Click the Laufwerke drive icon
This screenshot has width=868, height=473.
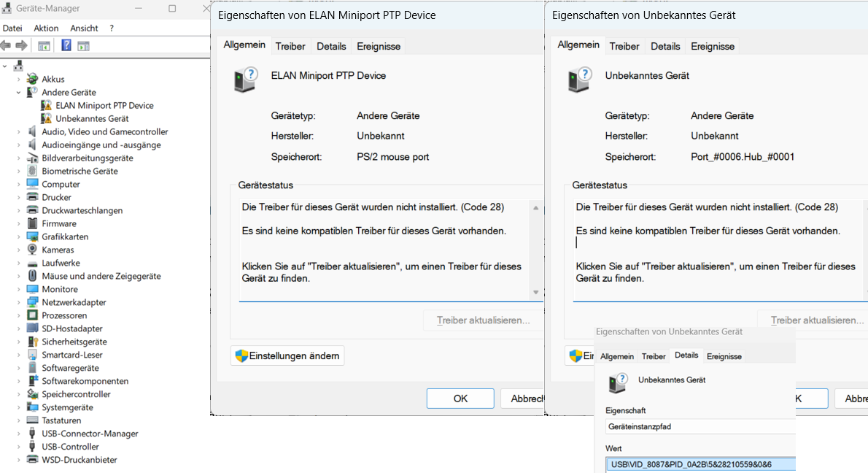[x=33, y=263]
